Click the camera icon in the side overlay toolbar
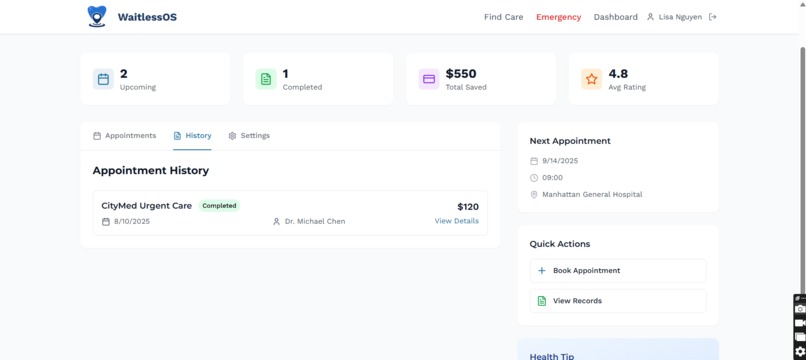Image resolution: width=806 pixels, height=360 pixels. click(800, 309)
